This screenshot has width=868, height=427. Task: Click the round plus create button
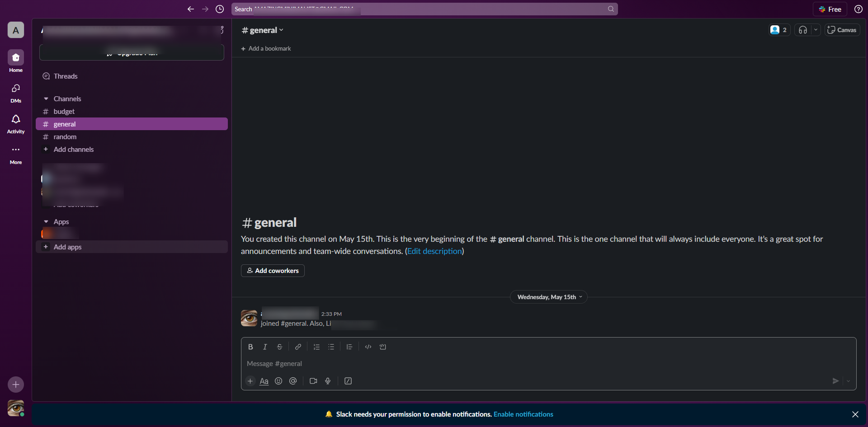(16, 385)
